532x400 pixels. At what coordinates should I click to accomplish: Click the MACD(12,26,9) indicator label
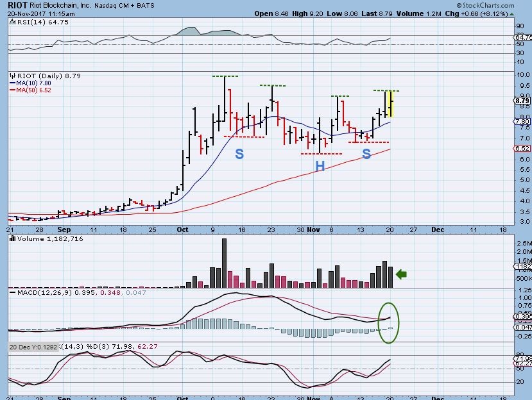(37, 292)
